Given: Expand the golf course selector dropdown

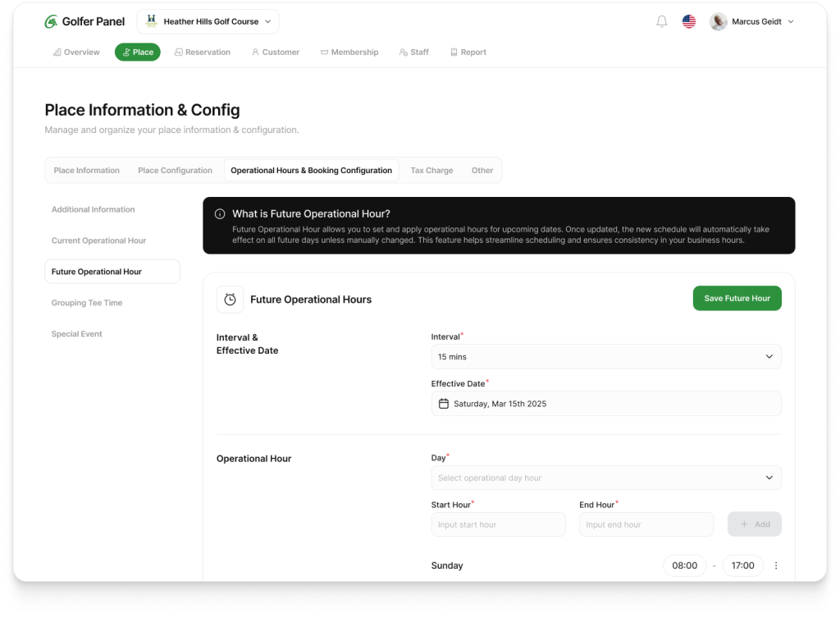Looking at the screenshot, I should pyautogui.click(x=208, y=21).
